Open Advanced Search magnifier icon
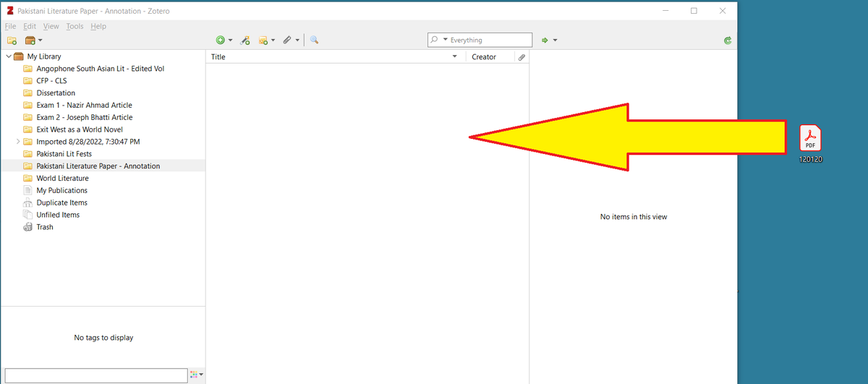868x384 pixels. pyautogui.click(x=315, y=40)
